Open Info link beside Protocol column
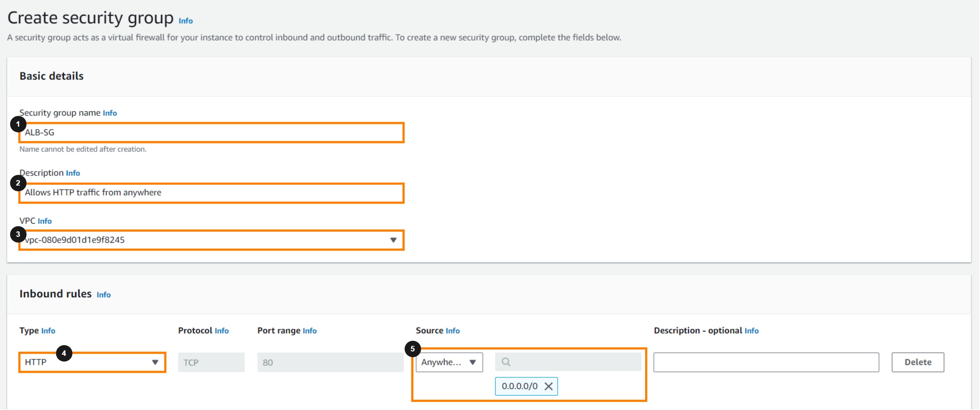Image resolution: width=980 pixels, height=410 pixels. (222, 331)
